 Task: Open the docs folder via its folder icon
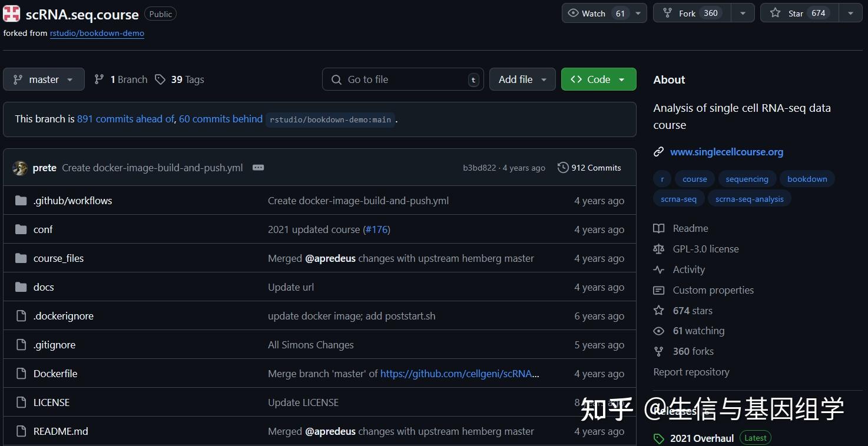point(21,287)
